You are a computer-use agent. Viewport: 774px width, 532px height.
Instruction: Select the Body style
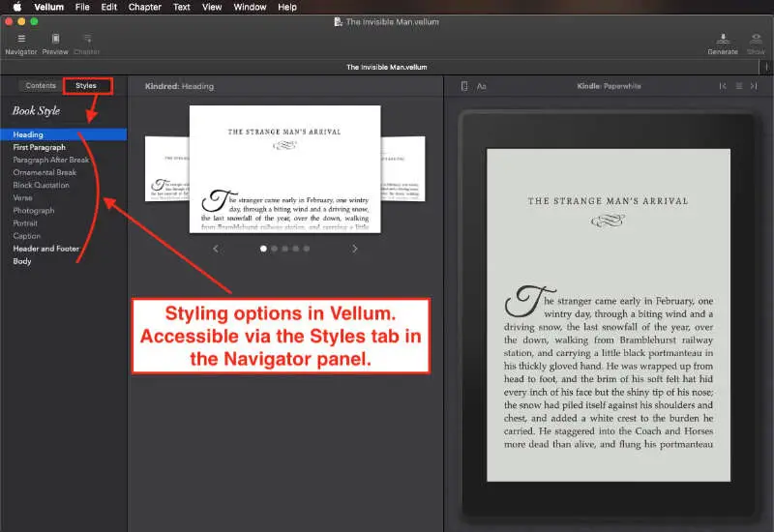[21, 261]
